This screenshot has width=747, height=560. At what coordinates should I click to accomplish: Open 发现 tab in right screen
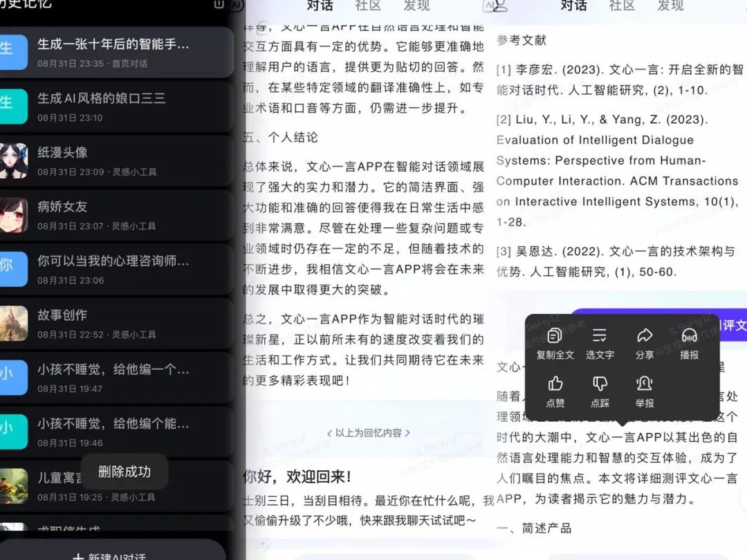coord(671,6)
